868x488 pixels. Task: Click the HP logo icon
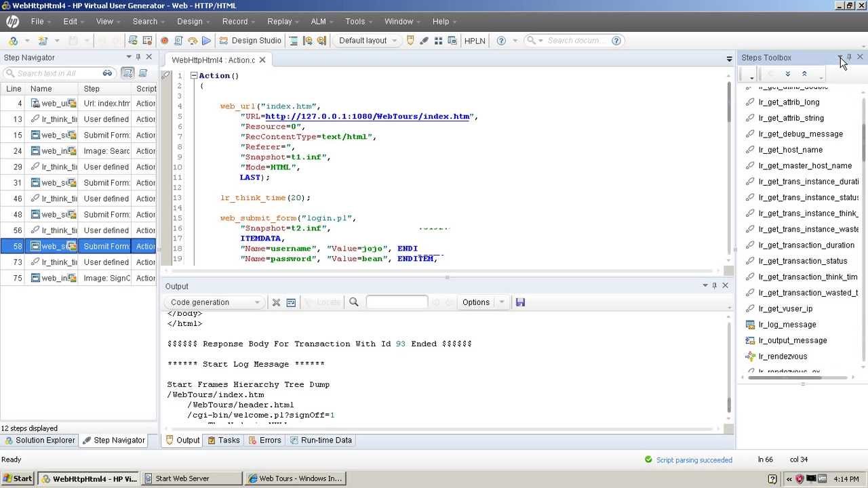[12, 21]
